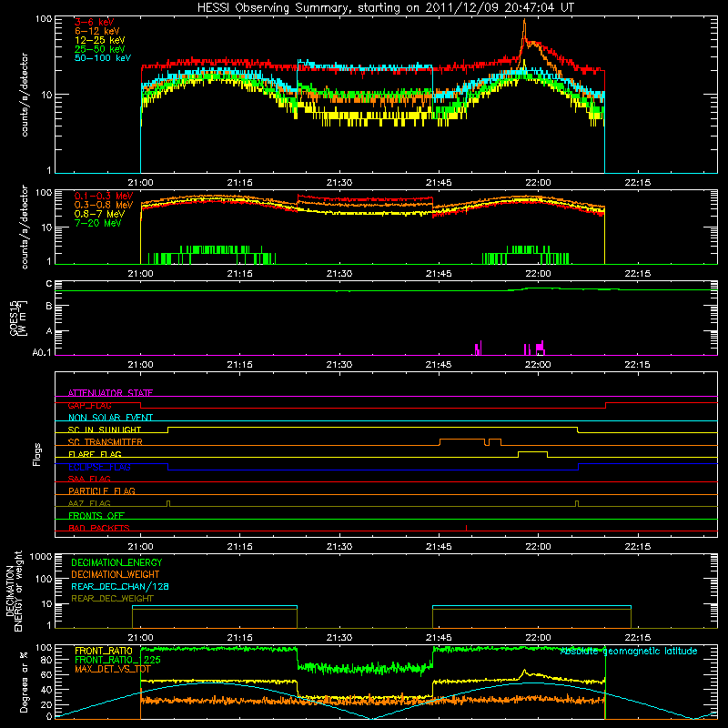
Task: Click the FRONTS_OFF flag label
Action: pyautogui.click(x=96, y=515)
